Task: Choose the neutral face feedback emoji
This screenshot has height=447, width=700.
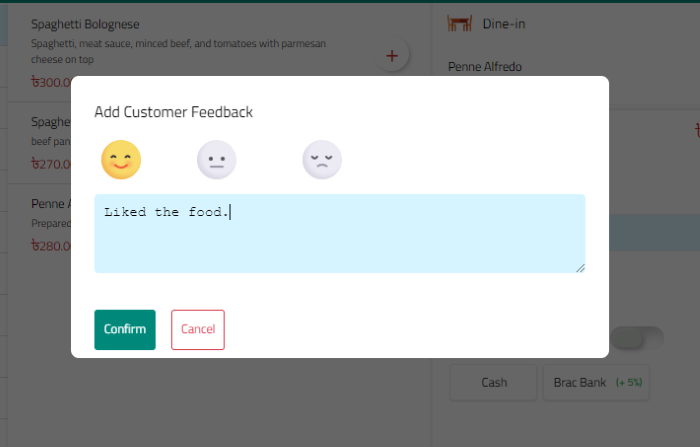Action: (x=216, y=160)
